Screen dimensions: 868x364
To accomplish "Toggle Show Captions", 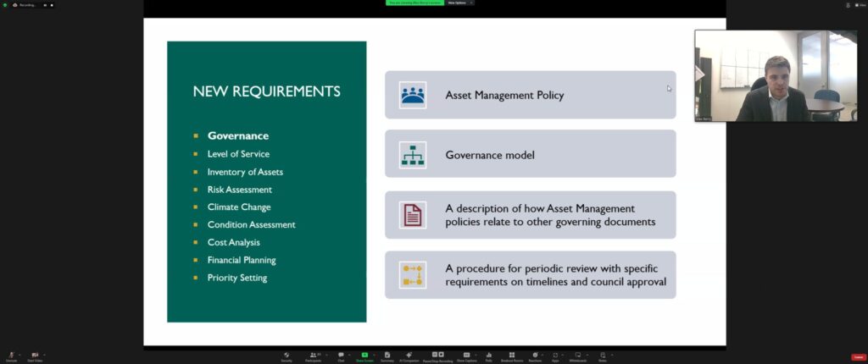I will 467,355.
